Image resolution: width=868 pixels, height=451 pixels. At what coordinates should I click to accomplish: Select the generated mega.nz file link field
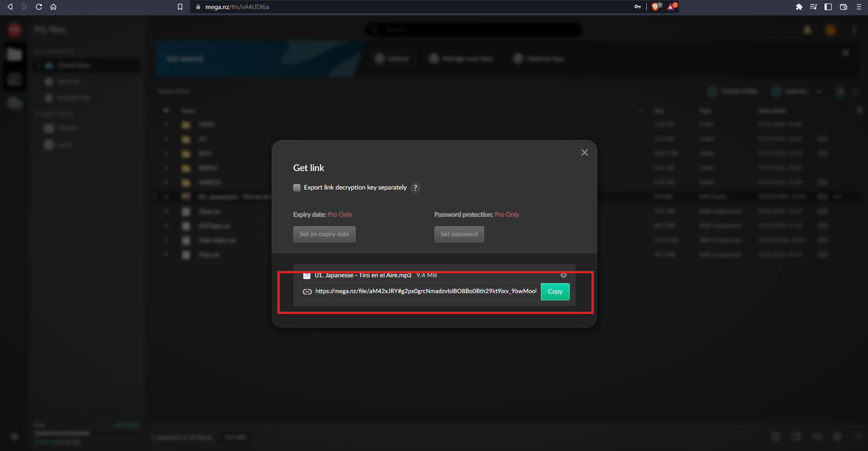[x=426, y=291]
